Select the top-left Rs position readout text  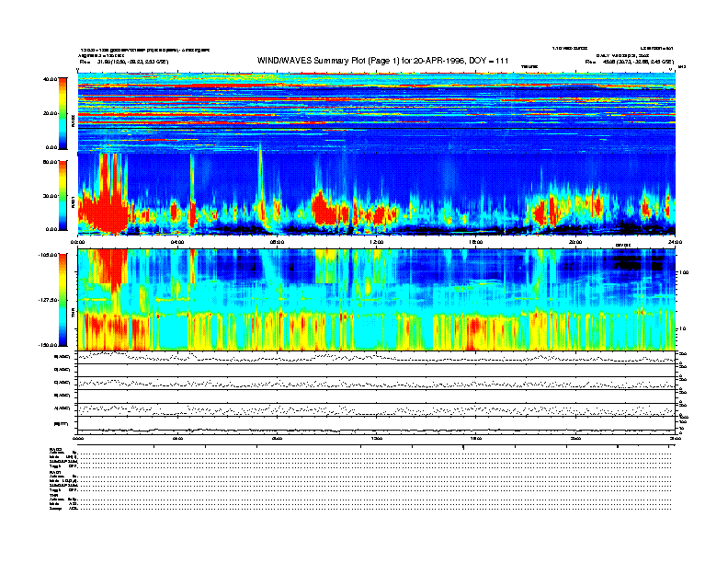(124, 62)
